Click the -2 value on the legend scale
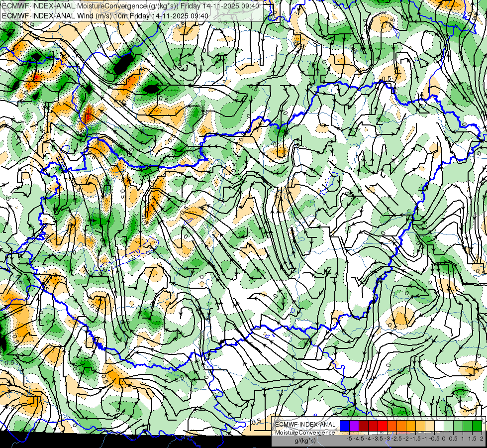This screenshot has width=487, height=448. coord(406,439)
